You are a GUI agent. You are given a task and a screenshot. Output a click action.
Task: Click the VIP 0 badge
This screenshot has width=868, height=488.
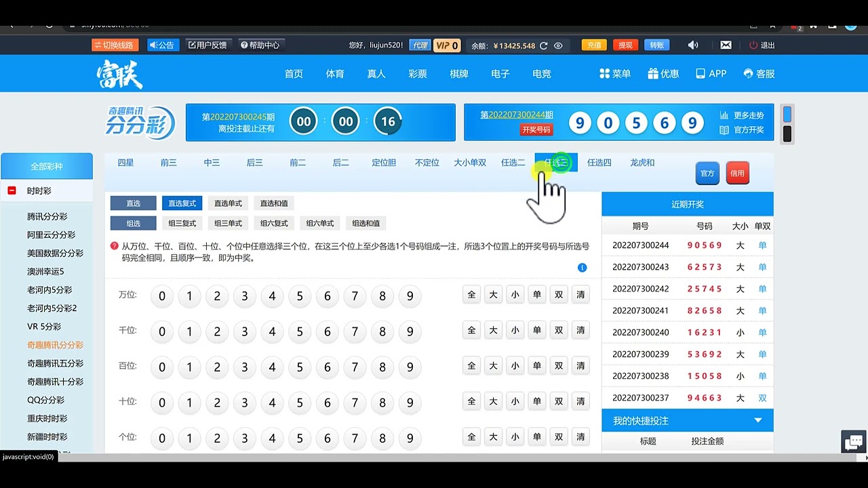point(447,45)
